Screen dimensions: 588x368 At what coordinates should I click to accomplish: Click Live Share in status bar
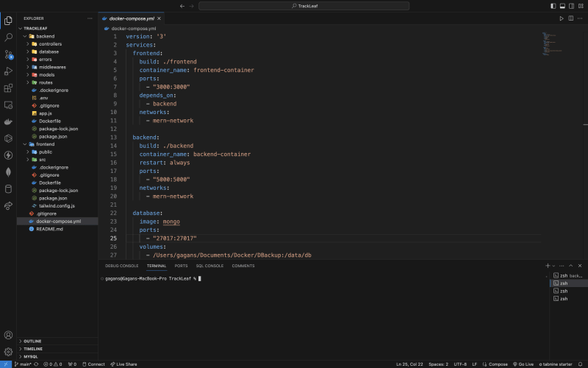click(x=123, y=364)
